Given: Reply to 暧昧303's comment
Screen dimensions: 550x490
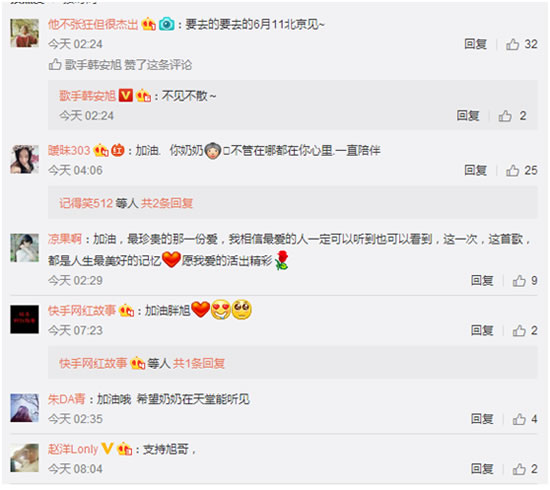Looking at the screenshot, I should tap(475, 170).
